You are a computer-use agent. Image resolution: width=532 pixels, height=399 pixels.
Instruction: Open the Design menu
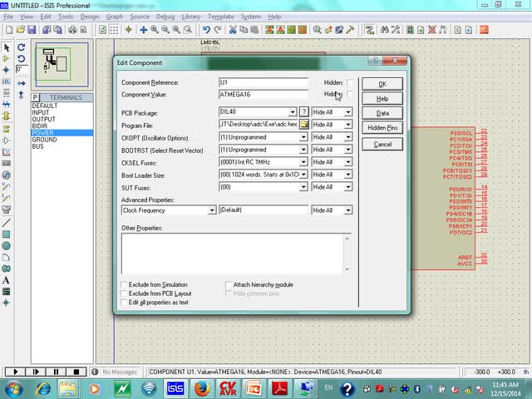pyautogui.click(x=90, y=17)
